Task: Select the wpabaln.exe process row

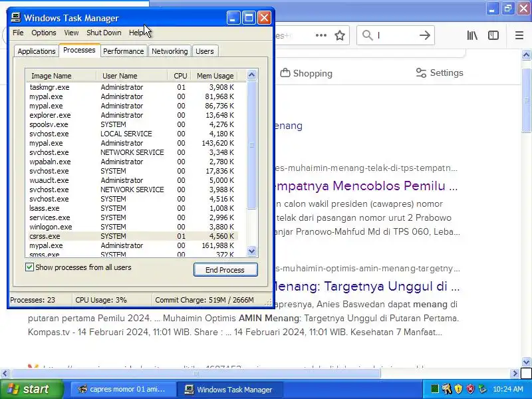Action: (x=132, y=162)
